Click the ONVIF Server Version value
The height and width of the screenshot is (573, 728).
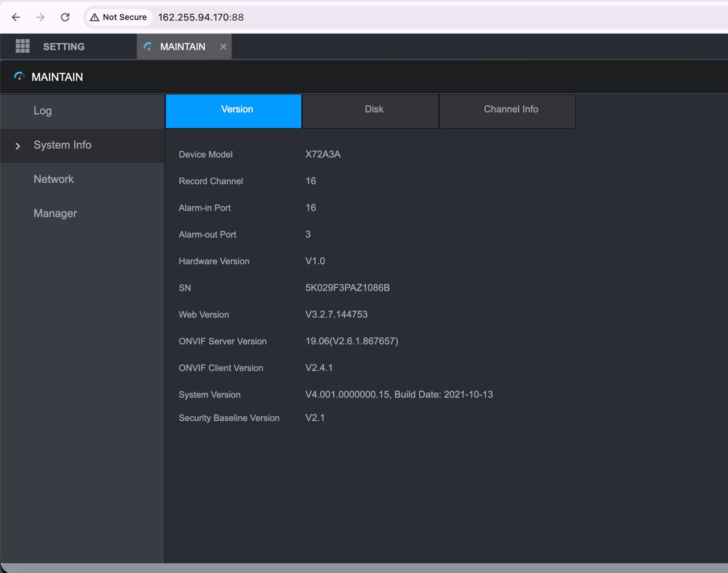point(352,341)
